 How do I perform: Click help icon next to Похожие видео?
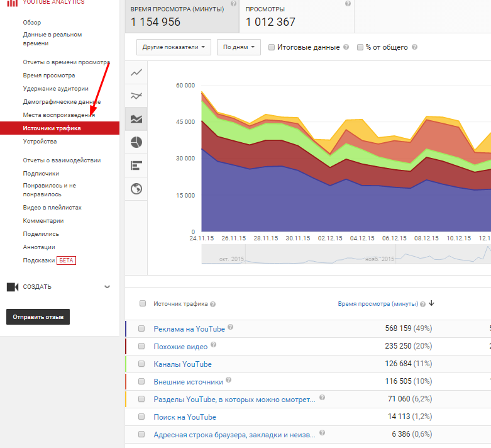(214, 345)
